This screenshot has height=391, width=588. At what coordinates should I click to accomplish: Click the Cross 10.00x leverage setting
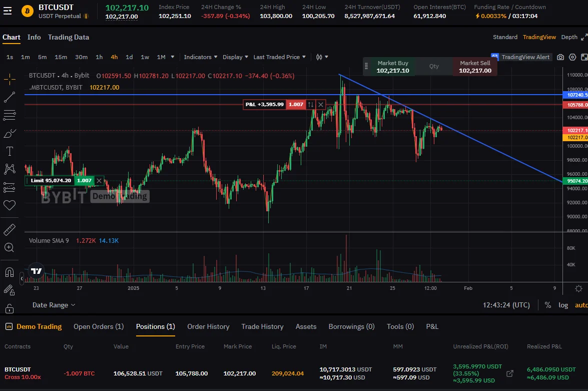pos(23,377)
